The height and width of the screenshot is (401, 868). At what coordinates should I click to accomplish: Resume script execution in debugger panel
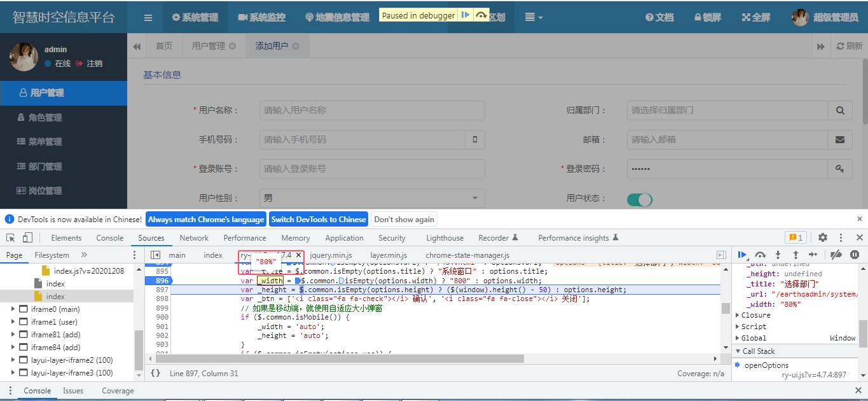point(742,255)
